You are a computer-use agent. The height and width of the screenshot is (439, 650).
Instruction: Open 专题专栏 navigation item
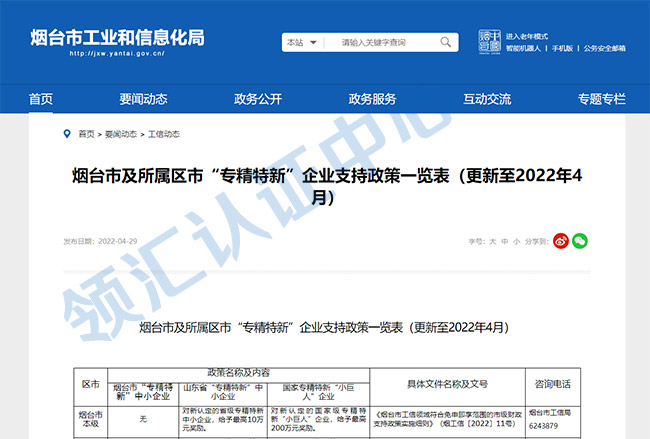[x=601, y=99]
